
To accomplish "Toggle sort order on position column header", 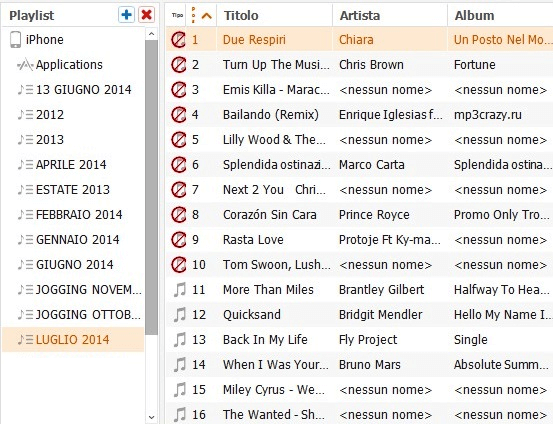I will tap(202, 15).
